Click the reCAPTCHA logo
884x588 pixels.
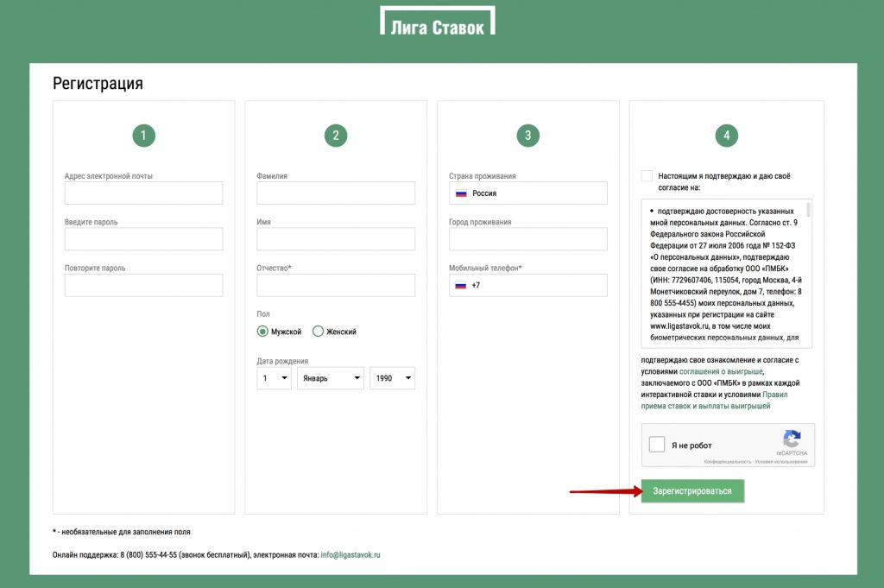tap(792, 439)
